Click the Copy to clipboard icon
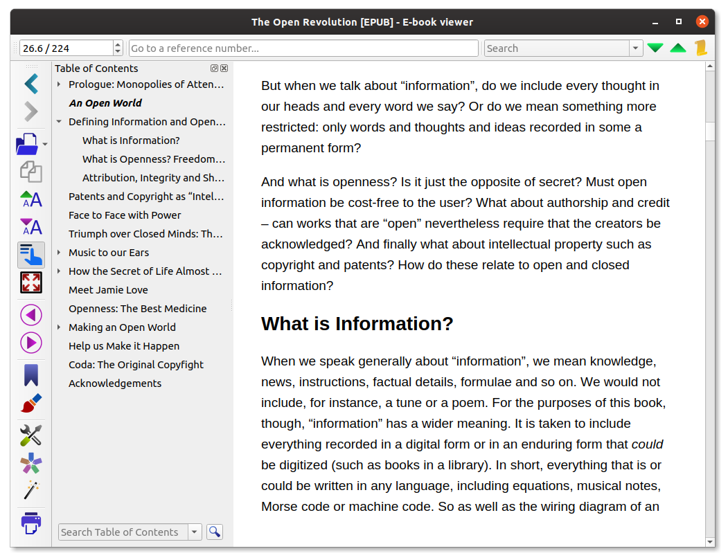This screenshot has width=728, height=560. click(30, 172)
